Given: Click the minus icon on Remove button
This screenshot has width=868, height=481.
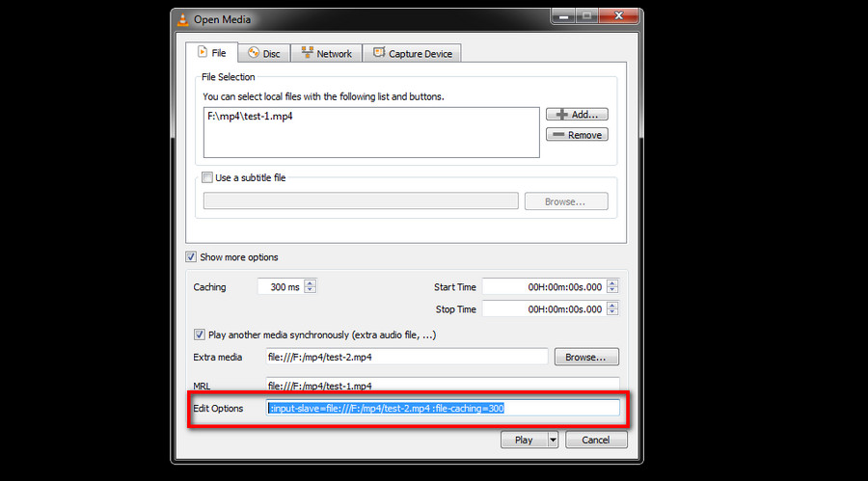Looking at the screenshot, I should (558, 135).
